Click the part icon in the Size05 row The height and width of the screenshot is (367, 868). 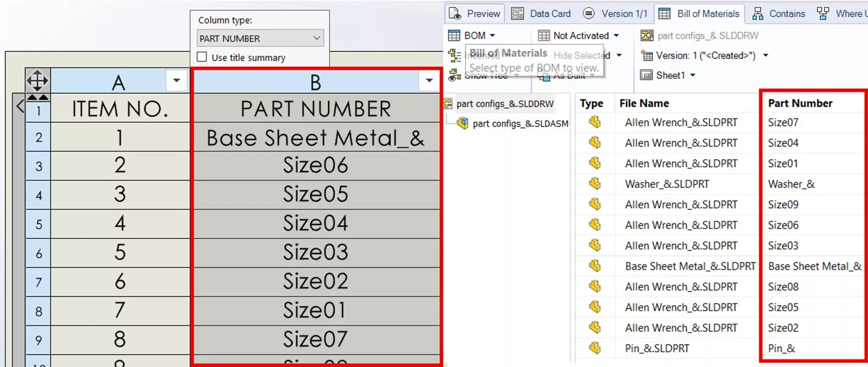595,307
